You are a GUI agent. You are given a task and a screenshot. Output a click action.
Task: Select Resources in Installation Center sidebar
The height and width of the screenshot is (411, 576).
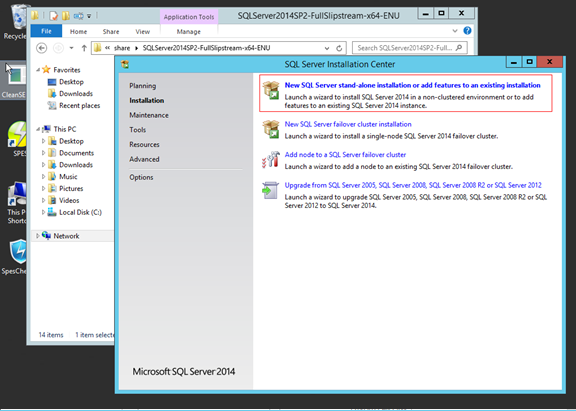(x=144, y=144)
